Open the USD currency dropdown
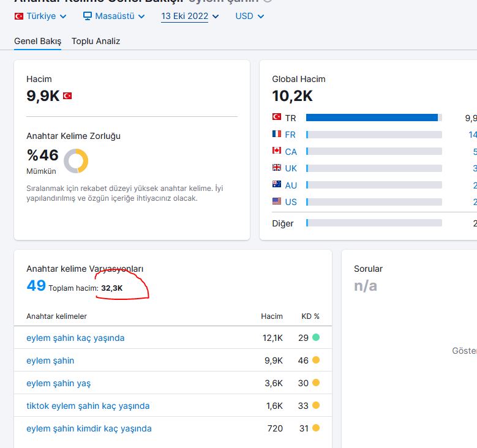 (249, 16)
